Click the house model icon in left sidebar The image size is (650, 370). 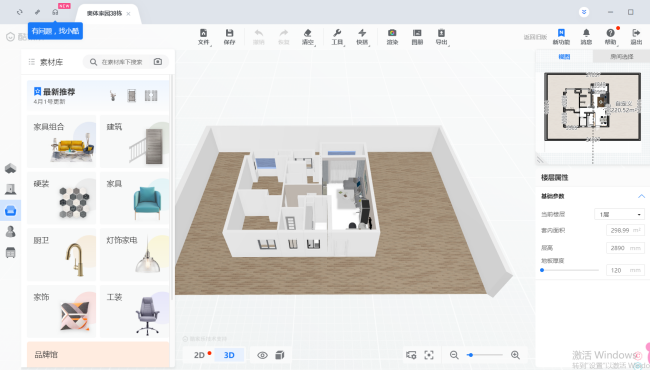pos(10,168)
